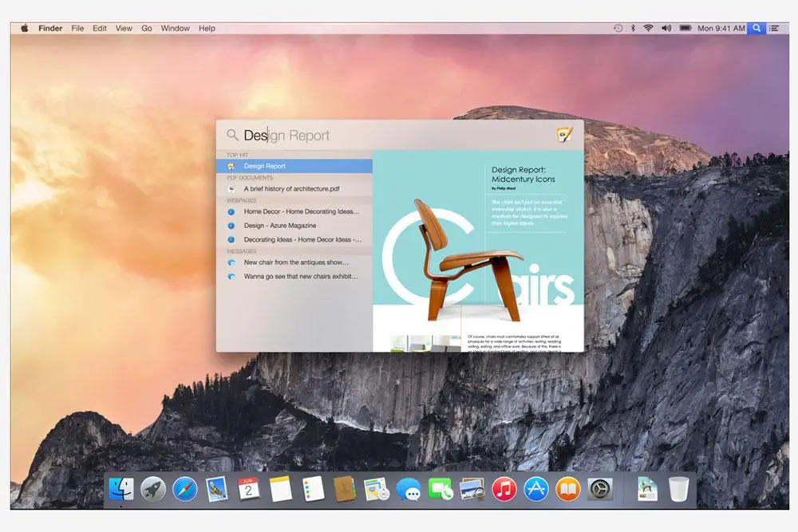Open the Bluetooth menu bar icon
The height and width of the screenshot is (532, 798).
click(633, 28)
